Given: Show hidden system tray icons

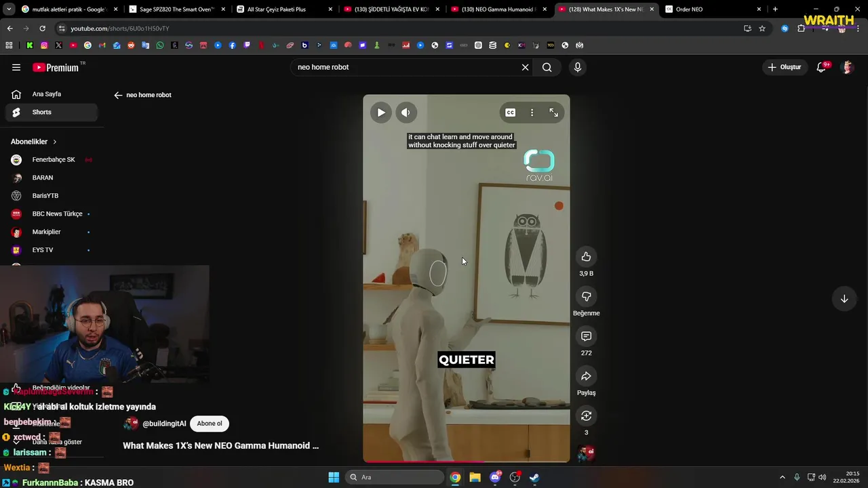Looking at the screenshot, I should (782, 477).
